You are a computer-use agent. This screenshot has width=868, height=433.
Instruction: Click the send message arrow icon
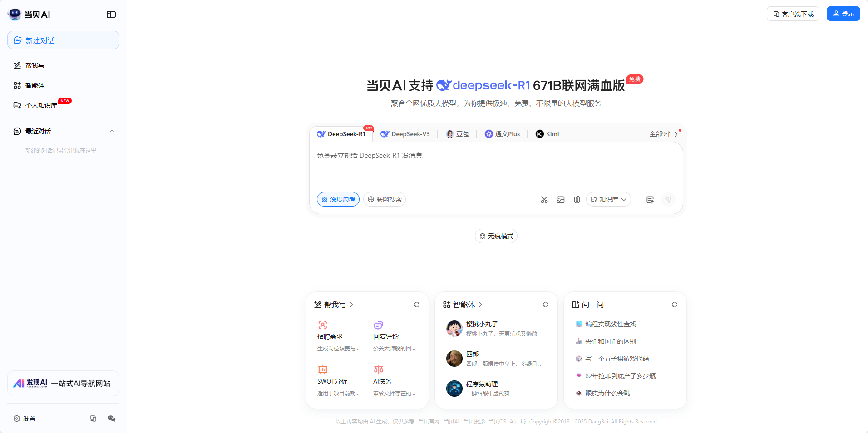(x=668, y=199)
